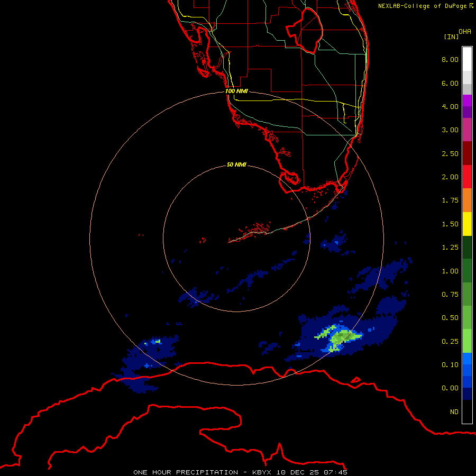
Task: Select the 0.75 legend value
Action: coord(450,295)
